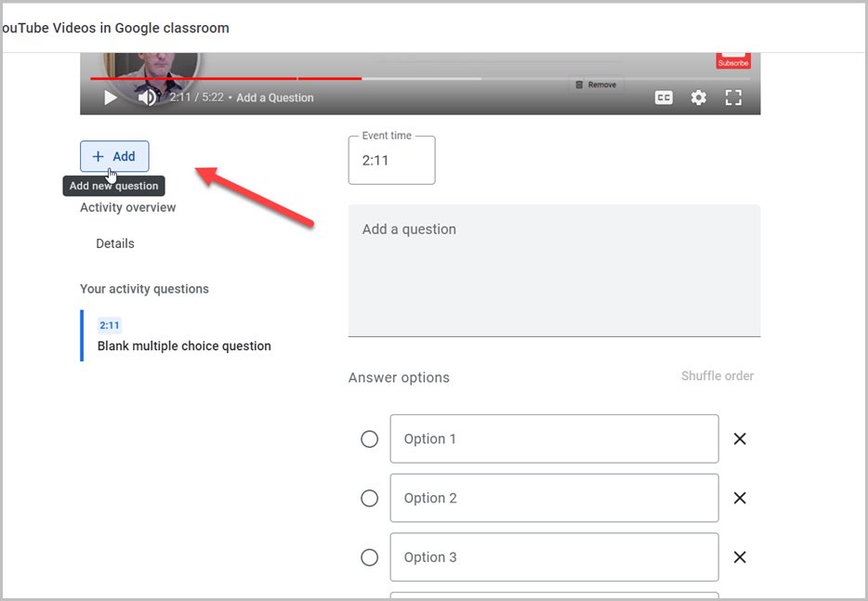The image size is (868, 601).
Task: Select radio button for Option 3
Action: tap(370, 557)
